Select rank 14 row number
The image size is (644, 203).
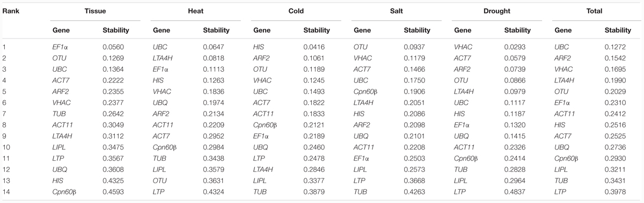click(x=6, y=190)
